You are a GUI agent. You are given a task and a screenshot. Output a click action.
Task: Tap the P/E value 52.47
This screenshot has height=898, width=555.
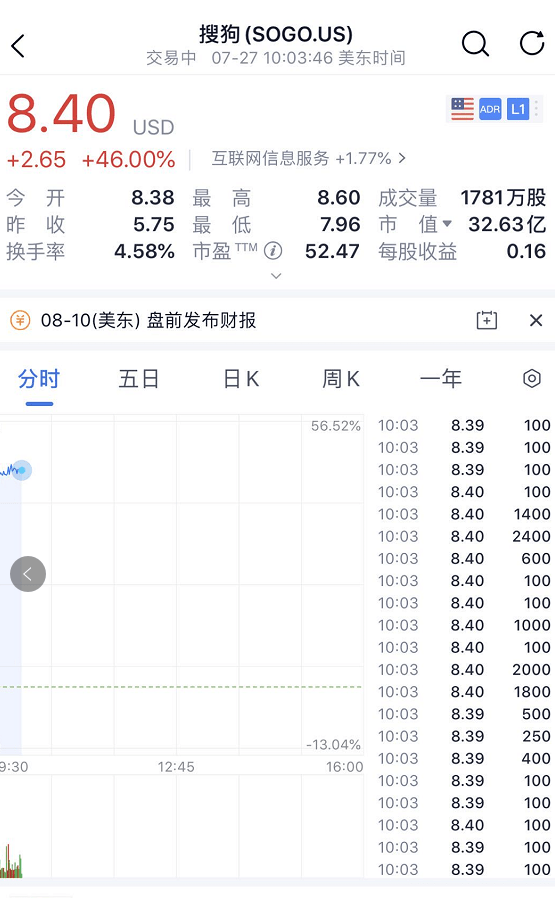(x=332, y=251)
